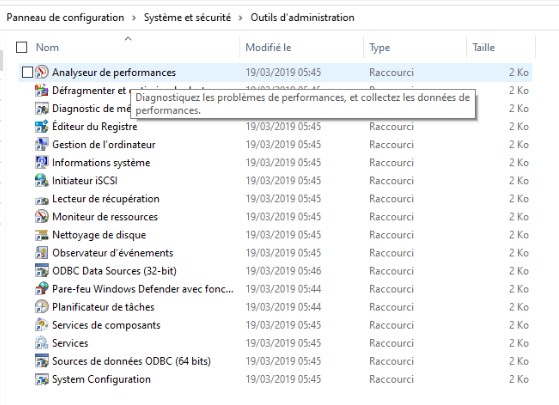Select the Services de composants icon
This screenshot has width=559, height=405.
coord(42,325)
